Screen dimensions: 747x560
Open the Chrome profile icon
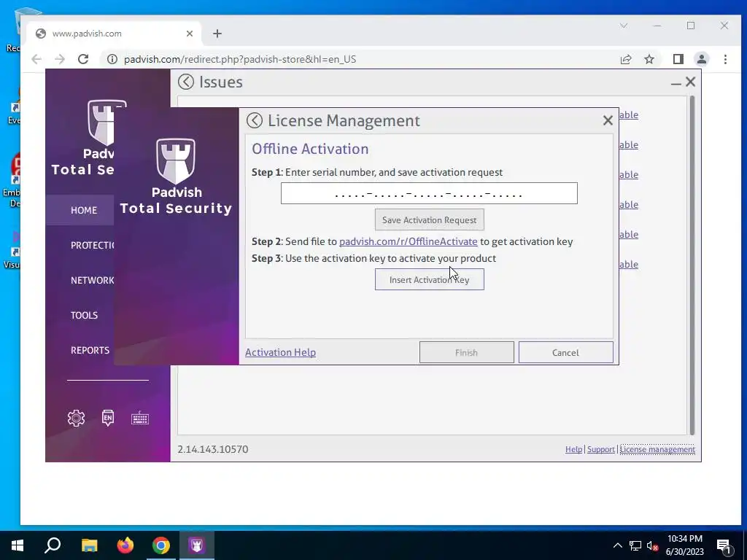click(701, 59)
